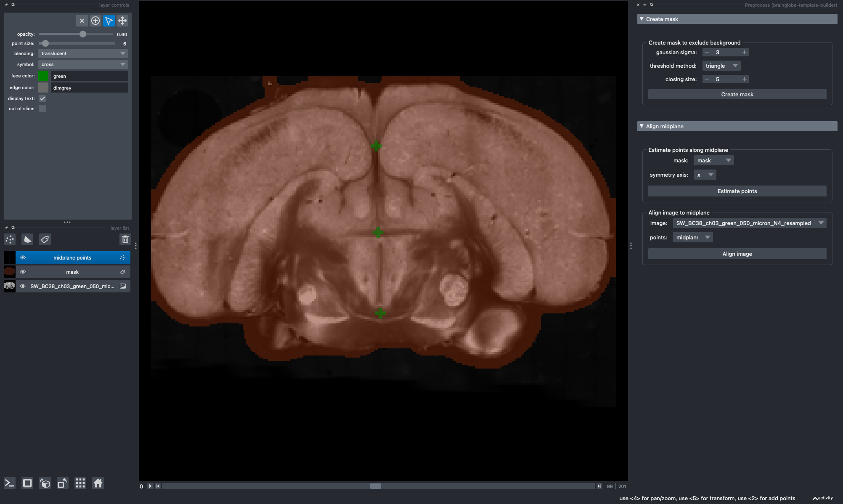Click the green face color swatch
The height and width of the screenshot is (504, 843).
point(44,76)
